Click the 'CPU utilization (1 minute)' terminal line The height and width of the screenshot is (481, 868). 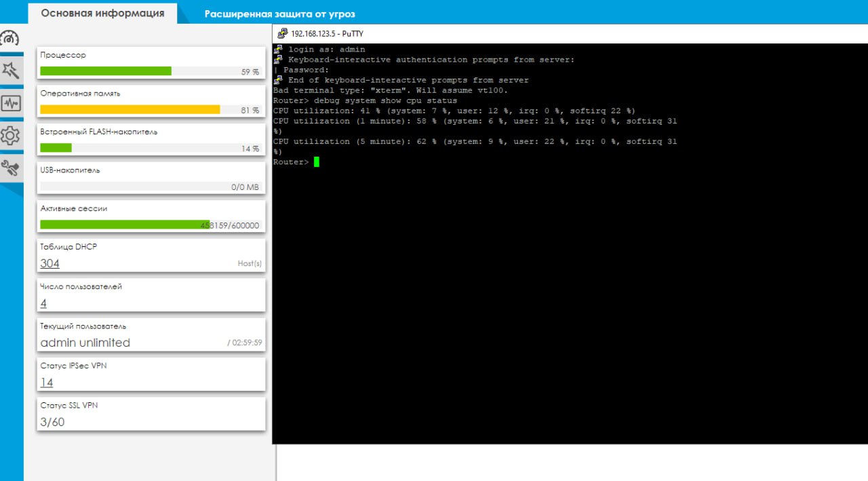(475, 121)
